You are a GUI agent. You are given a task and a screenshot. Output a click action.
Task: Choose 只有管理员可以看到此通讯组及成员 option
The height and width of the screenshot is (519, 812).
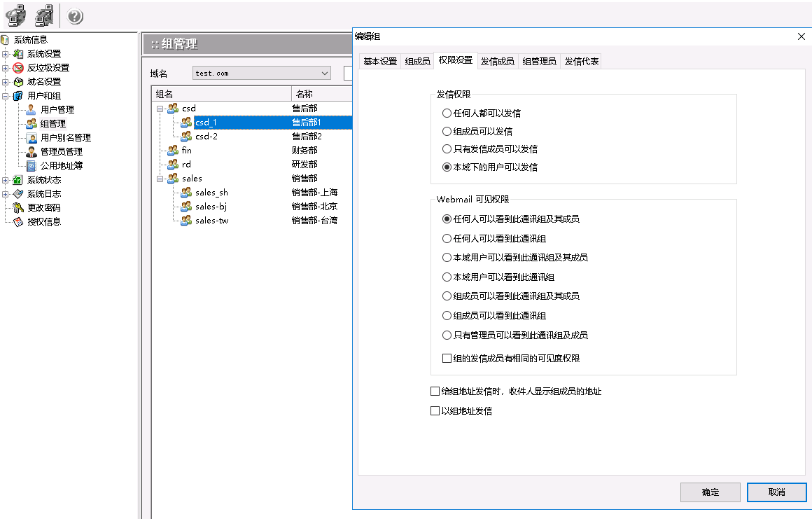click(x=447, y=335)
